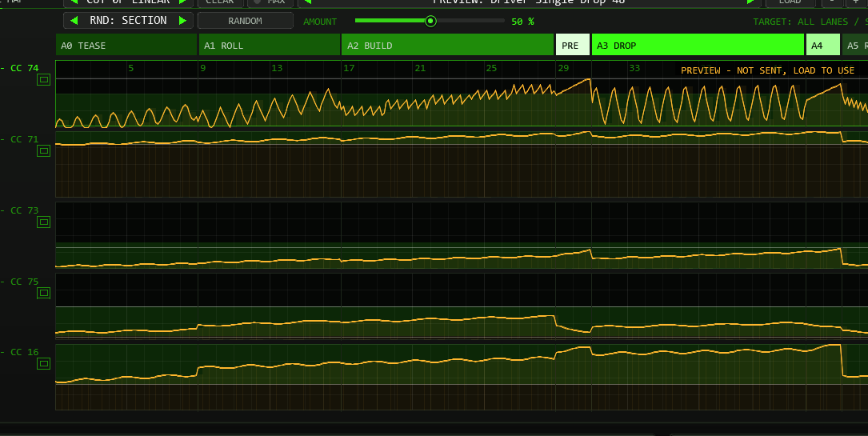Toggle the box icon under CC 73
868x436 pixels.
point(44,222)
